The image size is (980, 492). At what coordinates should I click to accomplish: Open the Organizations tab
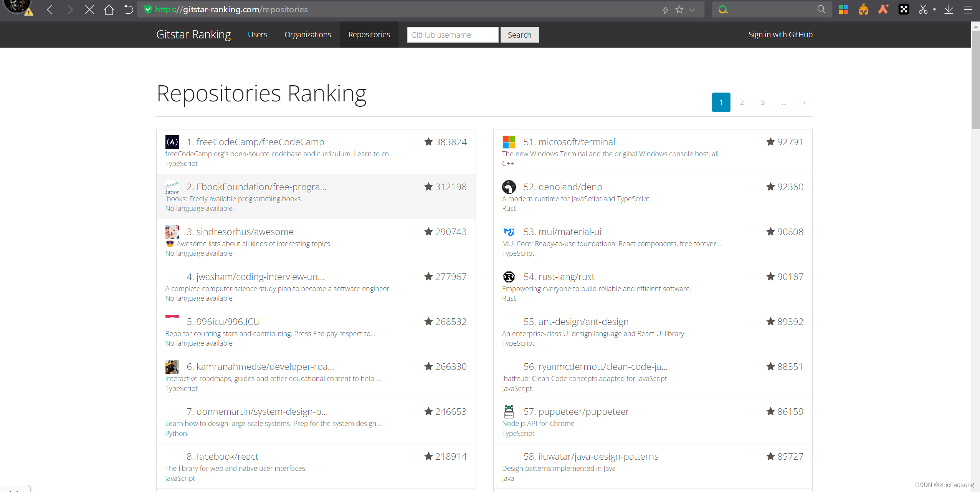click(x=307, y=35)
